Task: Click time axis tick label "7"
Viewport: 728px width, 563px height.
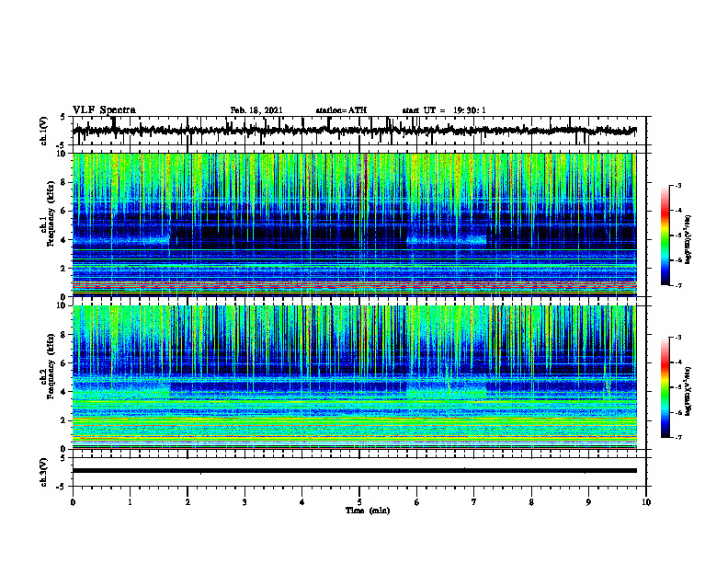Action: click(474, 502)
